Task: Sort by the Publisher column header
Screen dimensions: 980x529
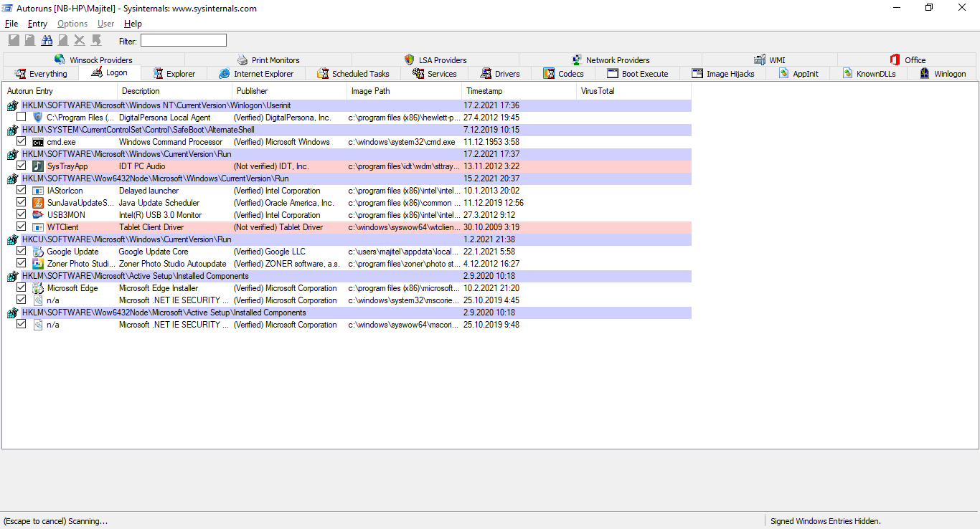Action: tap(290, 91)
